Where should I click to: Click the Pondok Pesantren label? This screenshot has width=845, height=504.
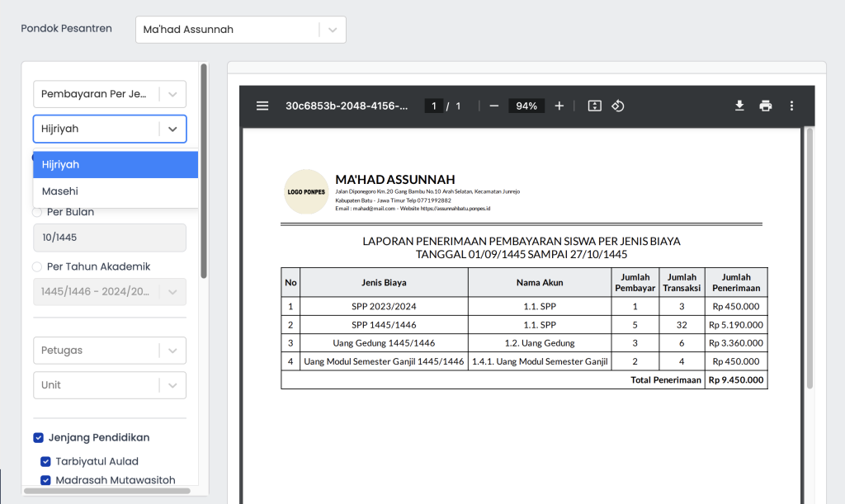coord(66,29)
